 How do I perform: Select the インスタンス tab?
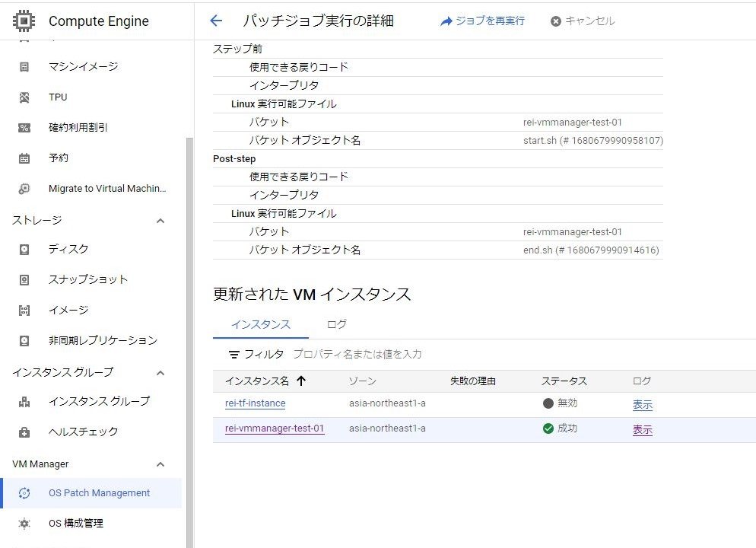[x=261, y=324]
